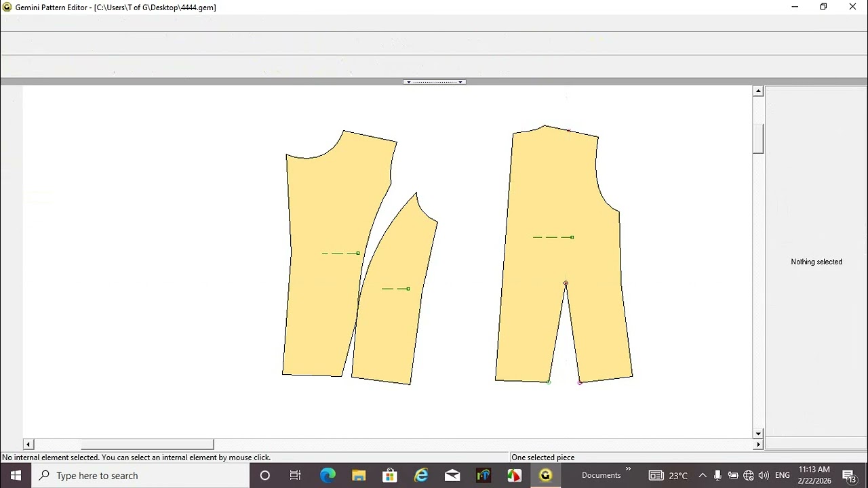Click the 'One selected piece' status text
Screen dimensions: 868x488
[x=543, y=457]
